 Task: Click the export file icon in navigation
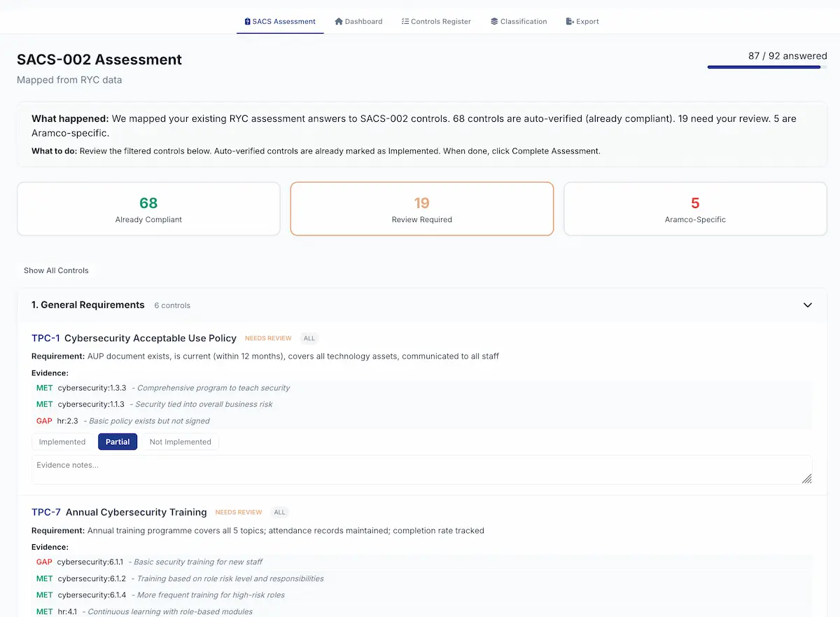click(568, 21)
